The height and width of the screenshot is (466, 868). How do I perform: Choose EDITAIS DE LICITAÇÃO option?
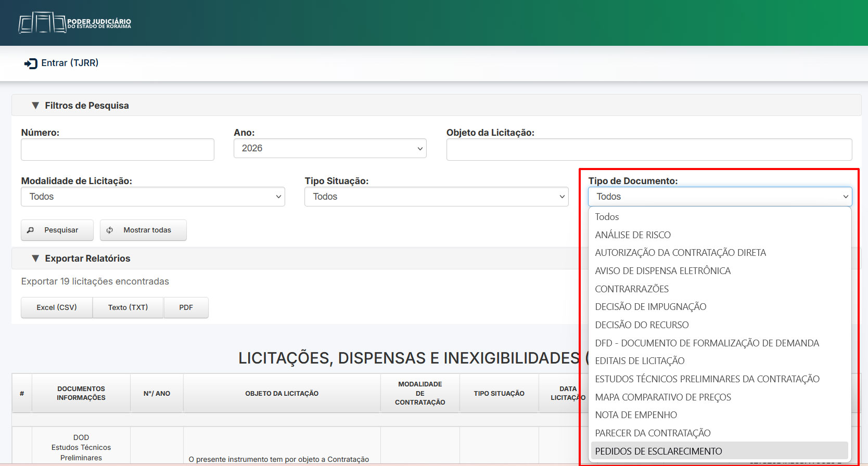coord(640,361)
